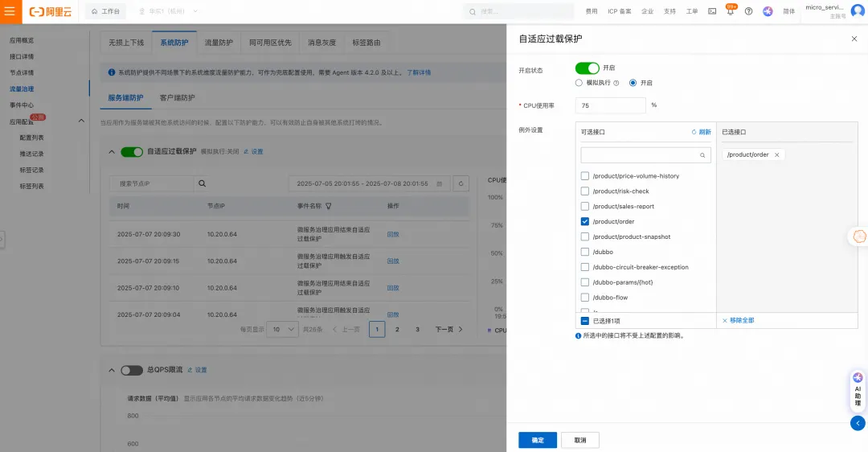Open Cloud Shell terminal icon
868x452 pixels.
click(x=712, y=11)
